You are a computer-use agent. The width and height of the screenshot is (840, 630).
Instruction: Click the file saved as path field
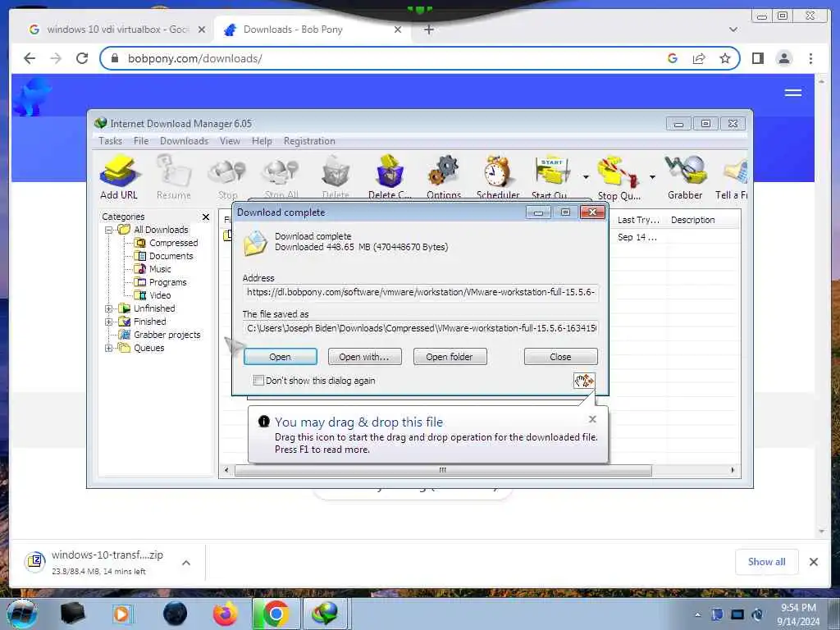[x=421, y=328]
